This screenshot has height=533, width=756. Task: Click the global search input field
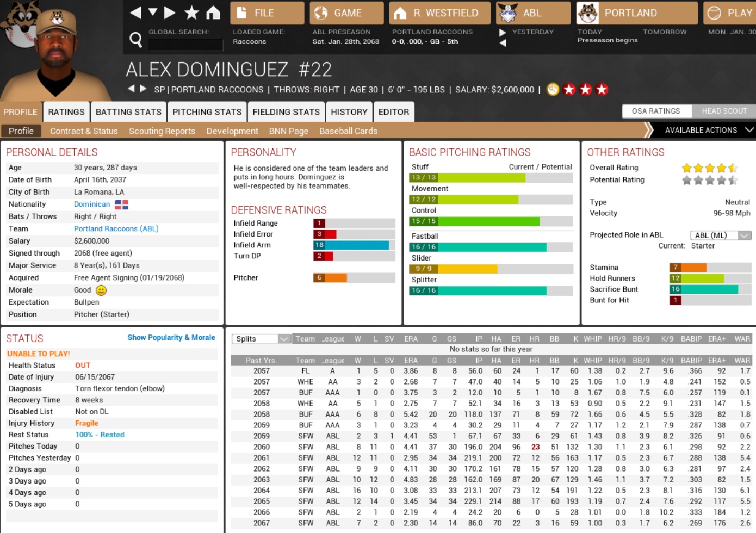185,45
